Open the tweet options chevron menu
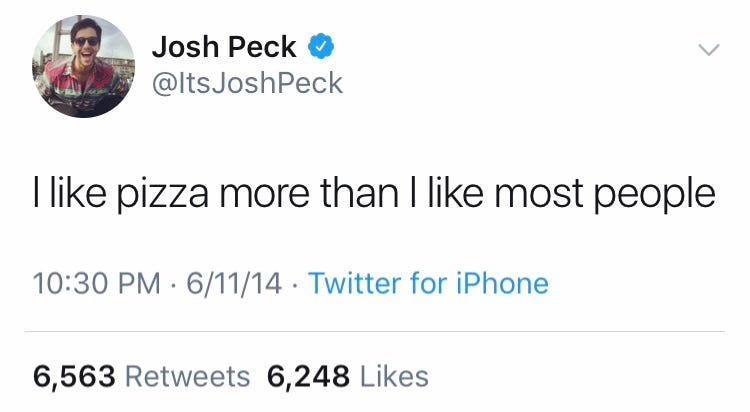The image size is (750, 412). click(708, 49)
